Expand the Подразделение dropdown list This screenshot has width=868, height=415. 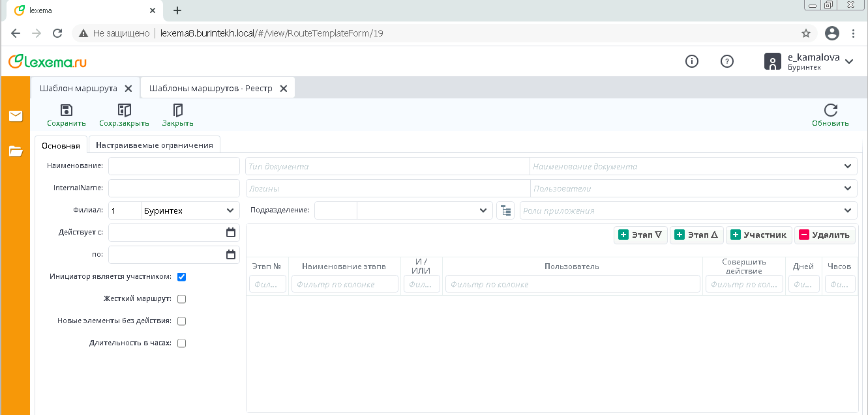[483, 210]
